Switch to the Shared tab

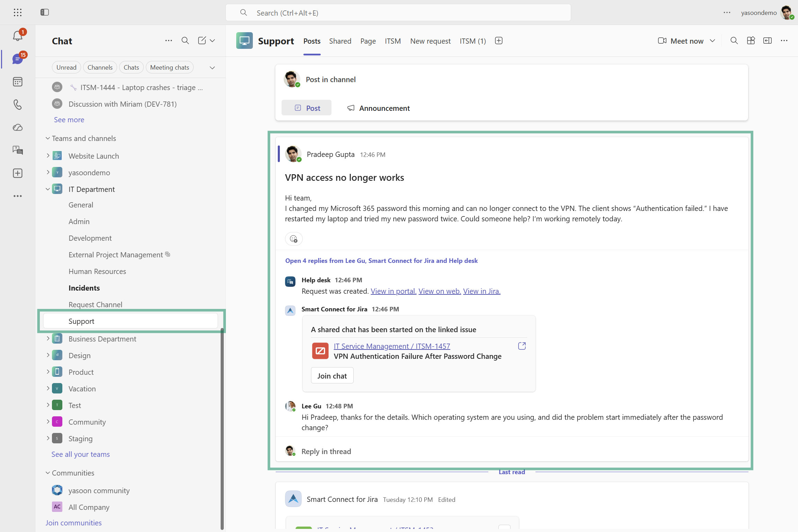click(x=340, y=41)
